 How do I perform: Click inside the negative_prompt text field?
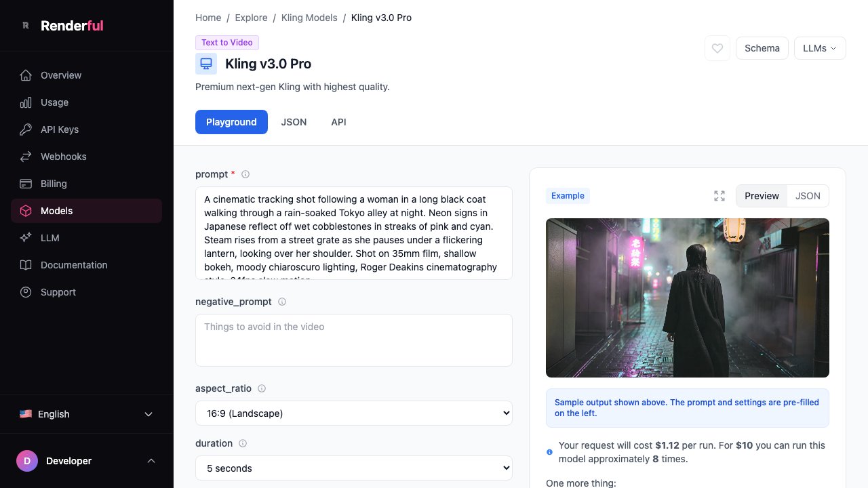[353, 339]
